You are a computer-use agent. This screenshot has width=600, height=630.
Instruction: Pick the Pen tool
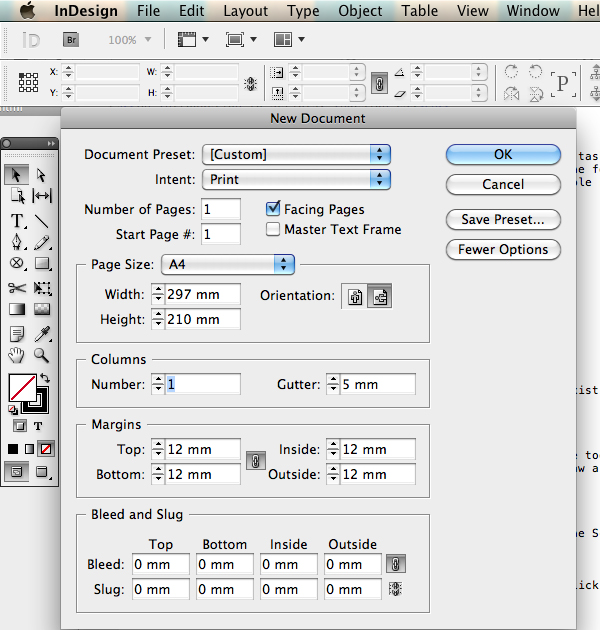(x=17, y=242)
